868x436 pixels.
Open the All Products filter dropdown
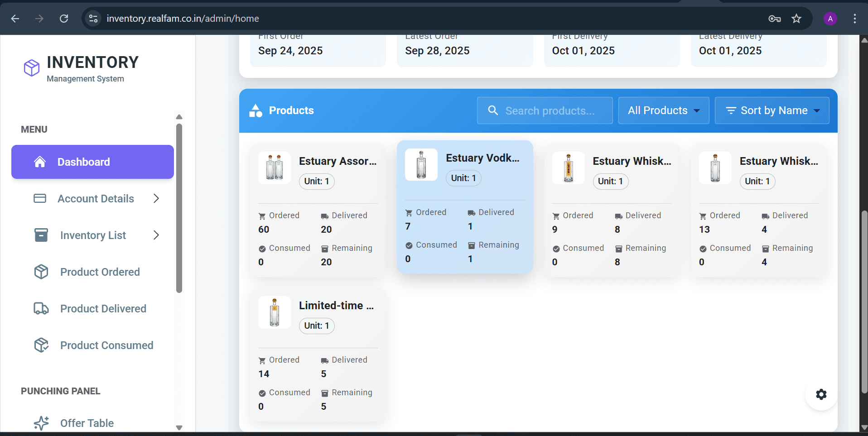(x=663, y=110)
